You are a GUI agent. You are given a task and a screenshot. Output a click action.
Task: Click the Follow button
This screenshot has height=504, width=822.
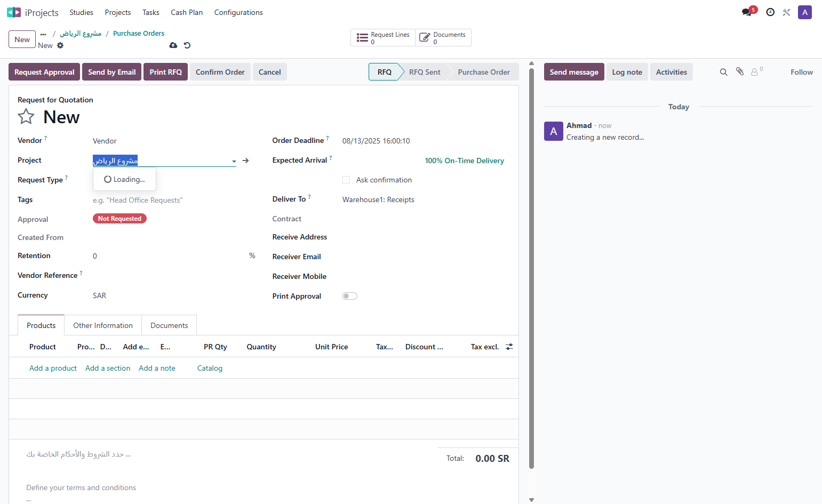[x=802, y=72]
